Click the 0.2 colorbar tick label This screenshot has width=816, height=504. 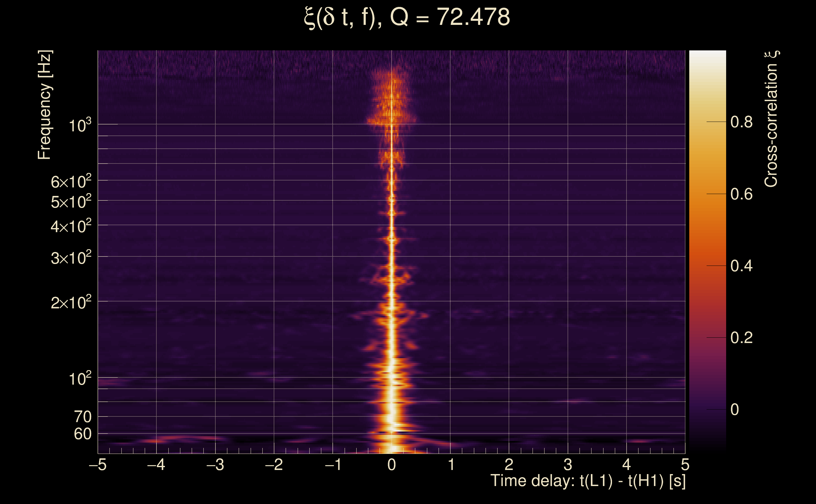741,338
